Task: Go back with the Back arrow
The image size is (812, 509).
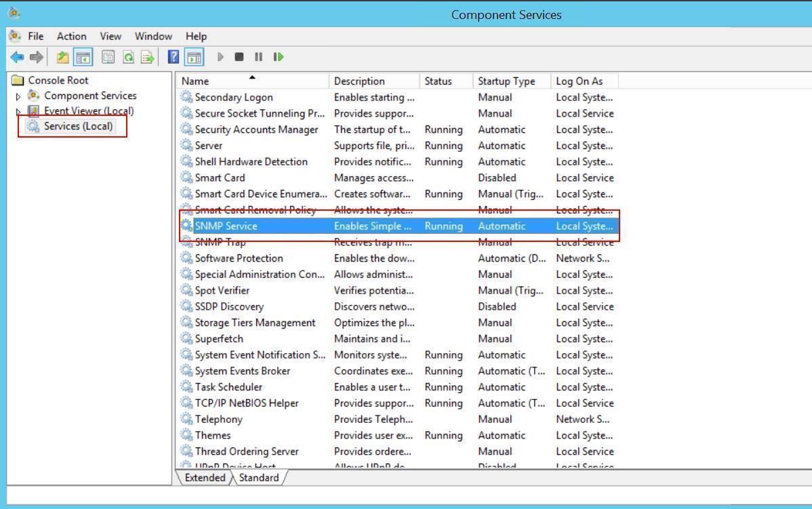Action: tap(17, 57)
